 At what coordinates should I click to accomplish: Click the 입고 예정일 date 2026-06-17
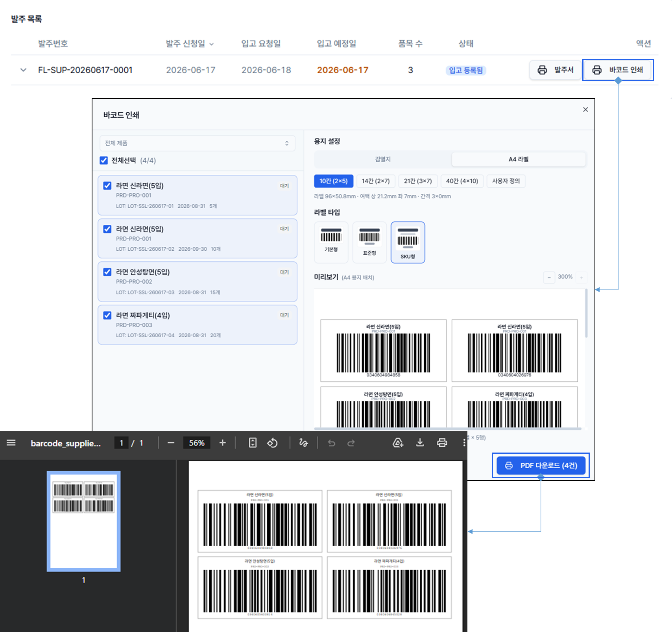point(343,70)
